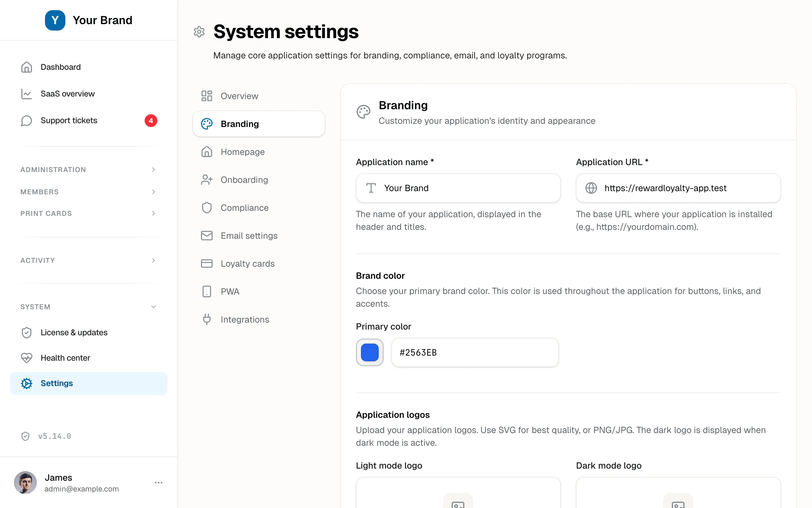Click the red 4 badge on Support tickets
Viewport: 812px width, 508px height.
click(151, 121)
